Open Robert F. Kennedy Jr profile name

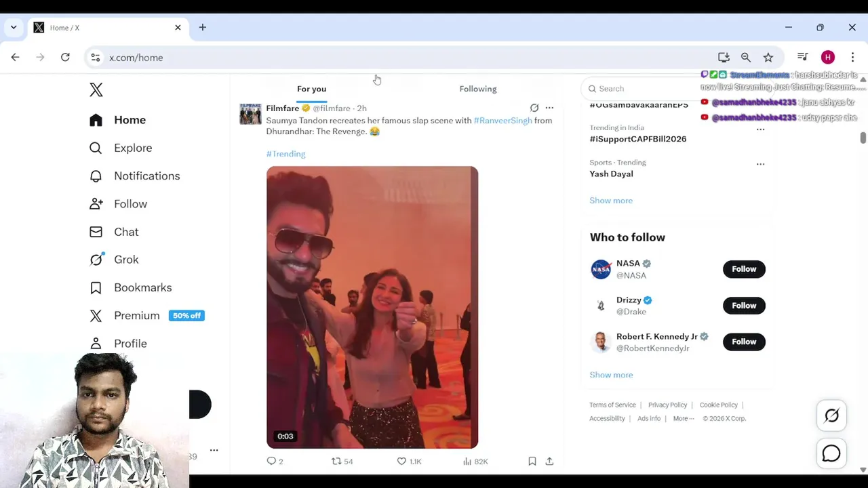[x=656, y=337]
